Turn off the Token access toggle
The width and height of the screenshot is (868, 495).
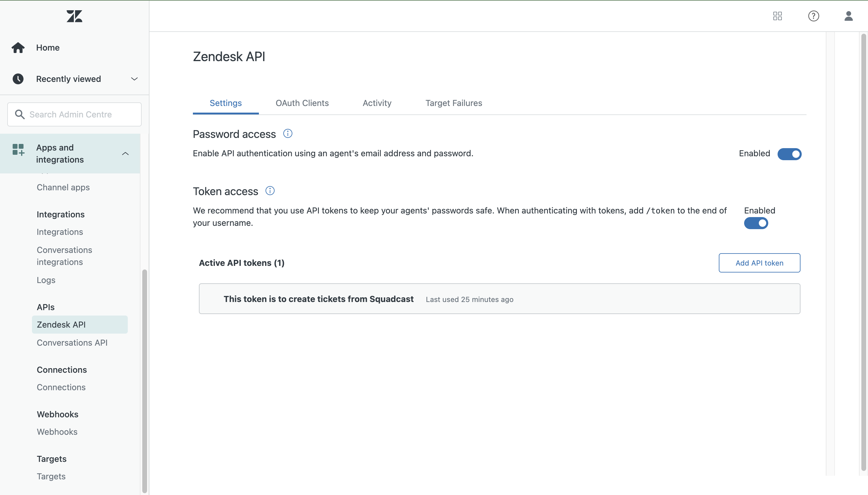(756, 223)
